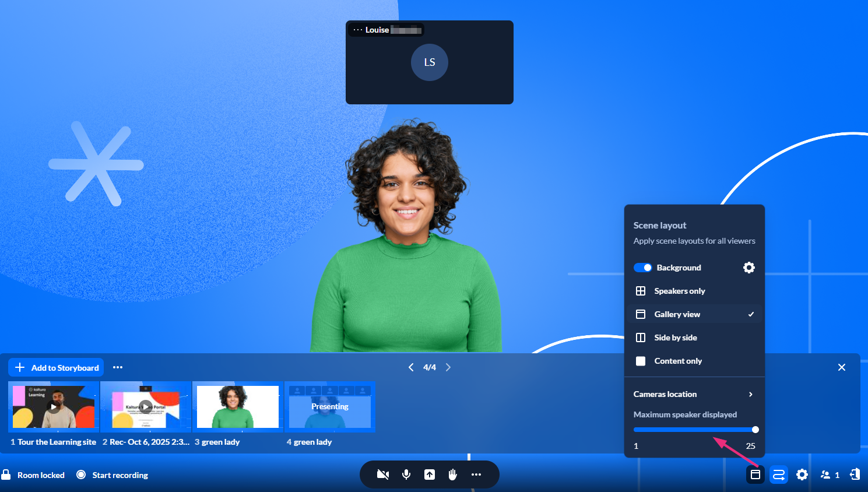Toggle the Background switch off
The image size is (868, 492).
[x=643, y=268]
